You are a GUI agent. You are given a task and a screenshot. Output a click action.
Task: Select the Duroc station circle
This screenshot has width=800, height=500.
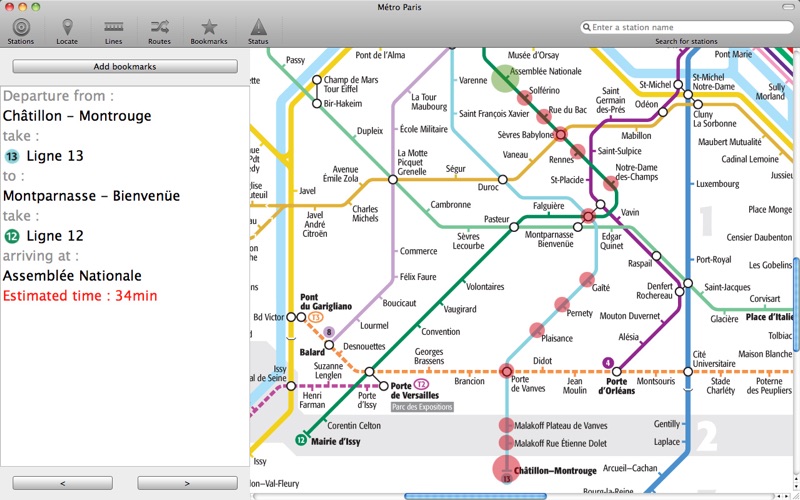click(503, 180)
